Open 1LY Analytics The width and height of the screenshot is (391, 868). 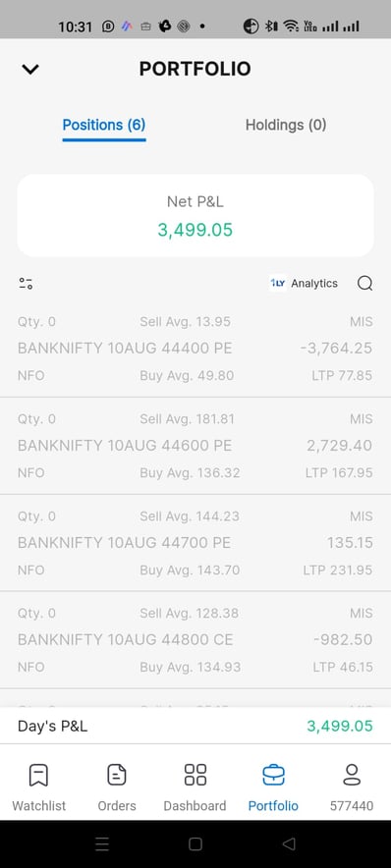[x=304, y=284]
